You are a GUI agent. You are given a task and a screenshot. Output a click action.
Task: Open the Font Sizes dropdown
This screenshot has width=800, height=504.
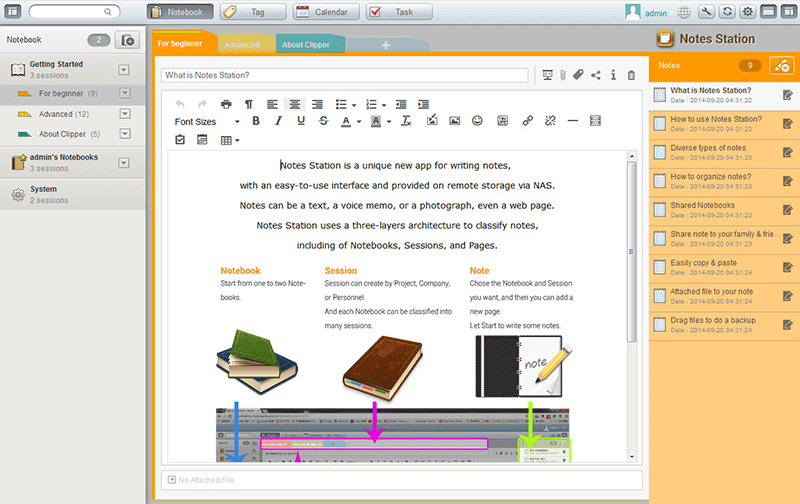207,121
